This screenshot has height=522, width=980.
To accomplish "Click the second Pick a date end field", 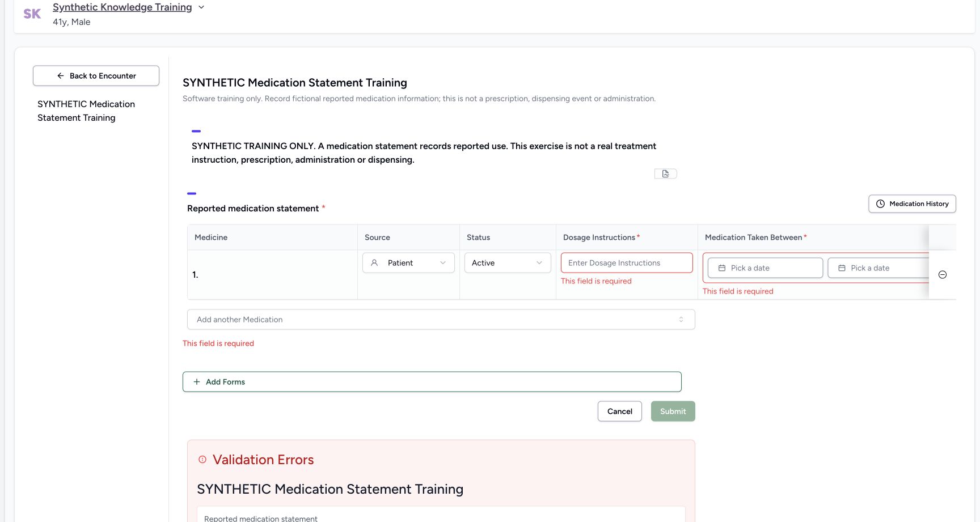I will coord(878,268).
